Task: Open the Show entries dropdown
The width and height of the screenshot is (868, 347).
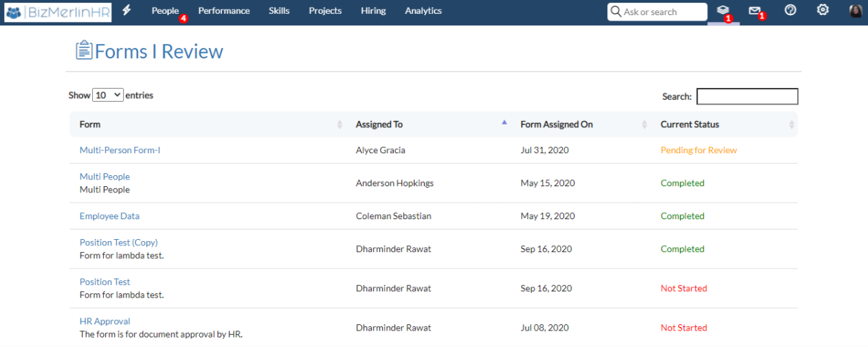Action: coord(108,96)
